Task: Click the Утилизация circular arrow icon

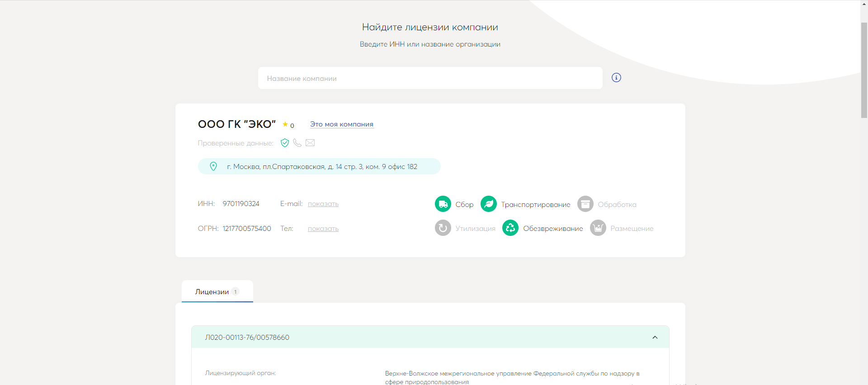Action: (x=443, y=228)
